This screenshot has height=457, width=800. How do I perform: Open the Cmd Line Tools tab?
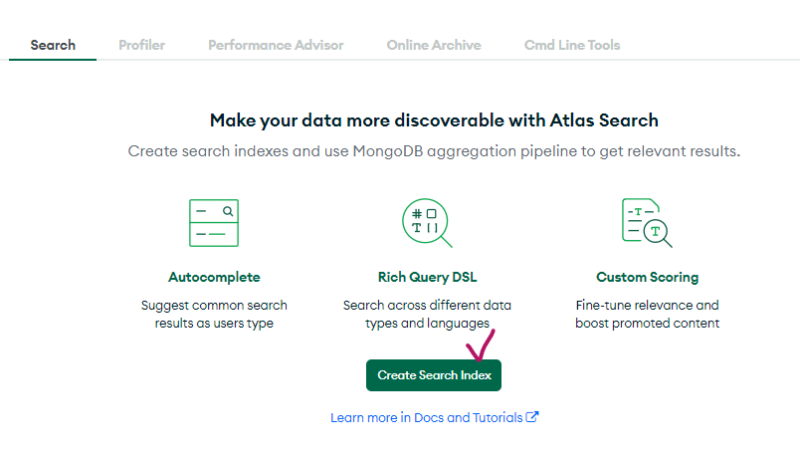coord(572,45)
